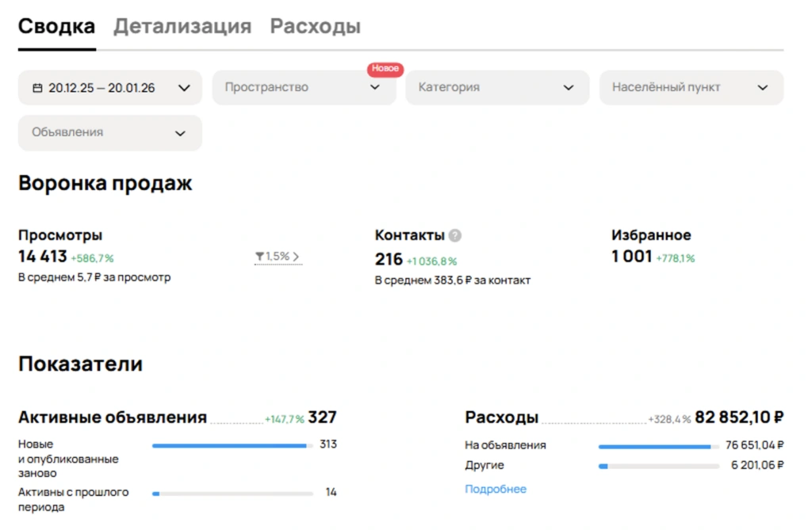Click the red Новое badge

[385, 68]
